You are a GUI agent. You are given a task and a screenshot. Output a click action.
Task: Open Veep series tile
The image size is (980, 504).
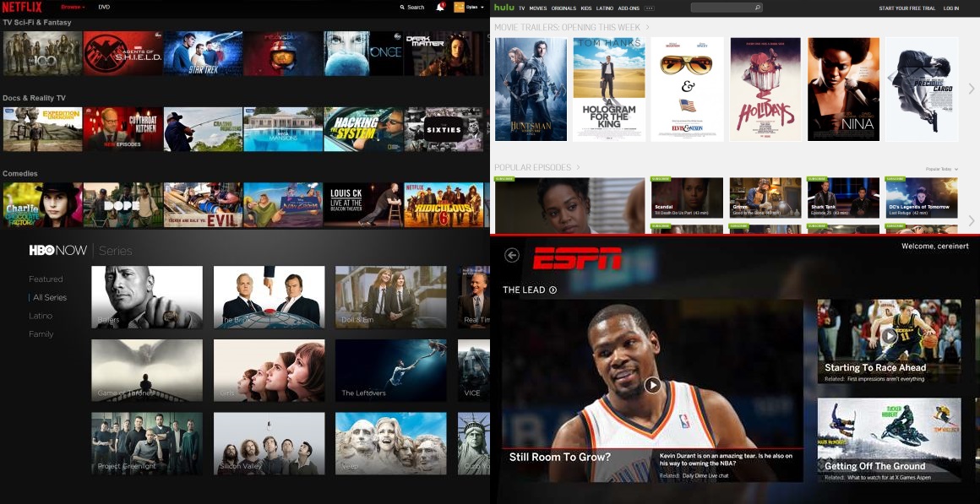point(390,443)
